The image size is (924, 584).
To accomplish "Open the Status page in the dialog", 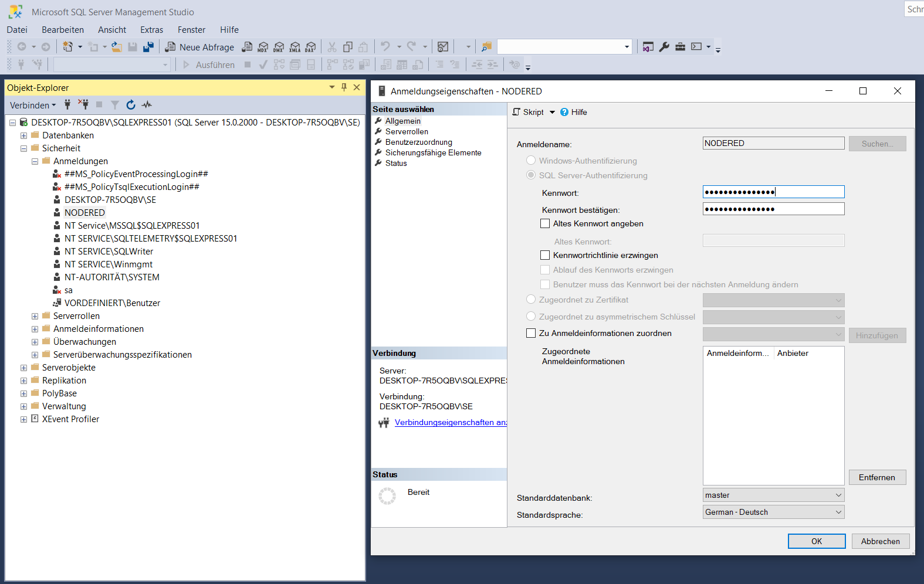I will pos(396,163).
